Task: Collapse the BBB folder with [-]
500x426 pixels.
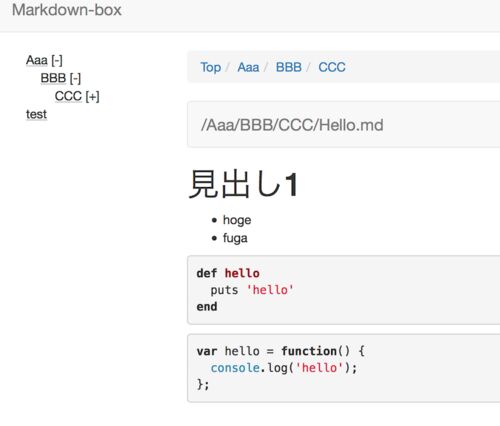Action: pos(75,79)
